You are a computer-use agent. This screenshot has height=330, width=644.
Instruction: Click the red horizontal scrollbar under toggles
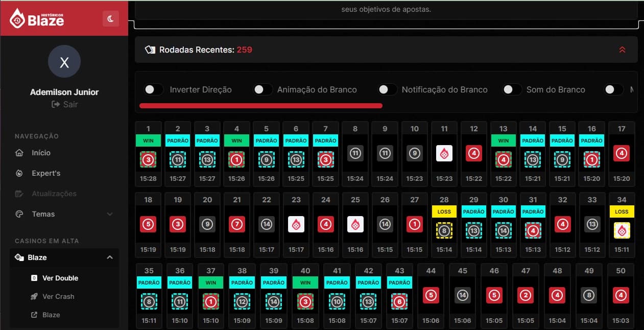point(261,106)
